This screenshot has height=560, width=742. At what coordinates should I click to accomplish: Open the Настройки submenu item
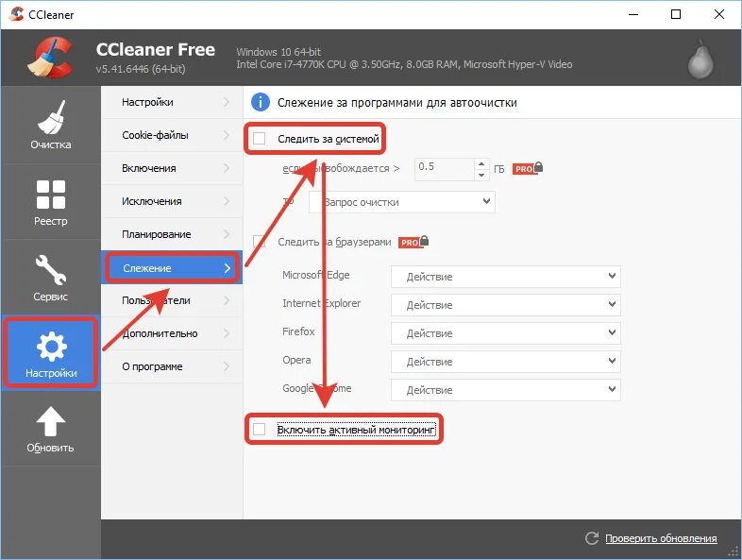172,102
